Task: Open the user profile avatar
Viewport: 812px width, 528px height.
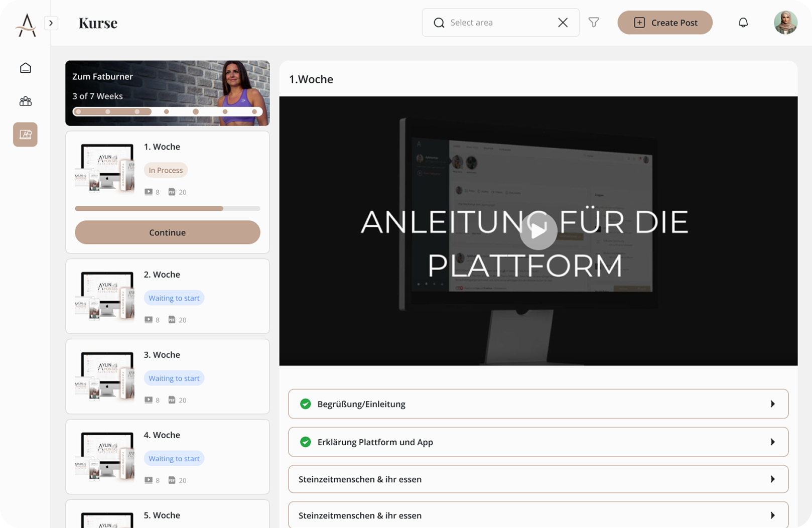Action: tap(785, 23)
